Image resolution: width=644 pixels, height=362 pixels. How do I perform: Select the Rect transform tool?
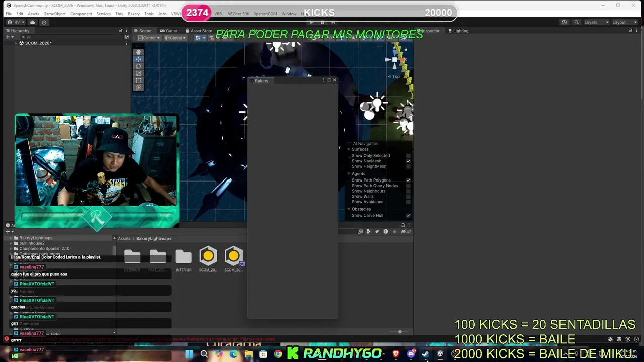pos(138,80)
